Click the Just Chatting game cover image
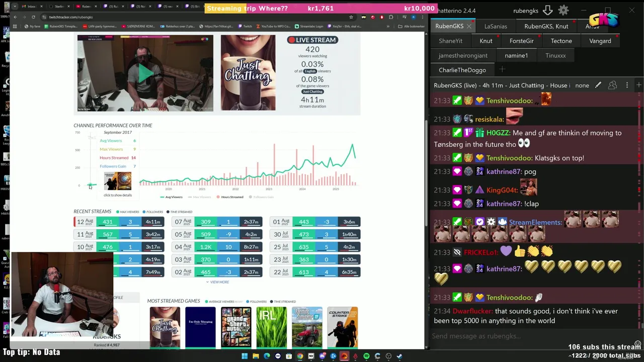The height and width of the screenshot is (362, 644). pyautogui.click(x=248, y=73)
